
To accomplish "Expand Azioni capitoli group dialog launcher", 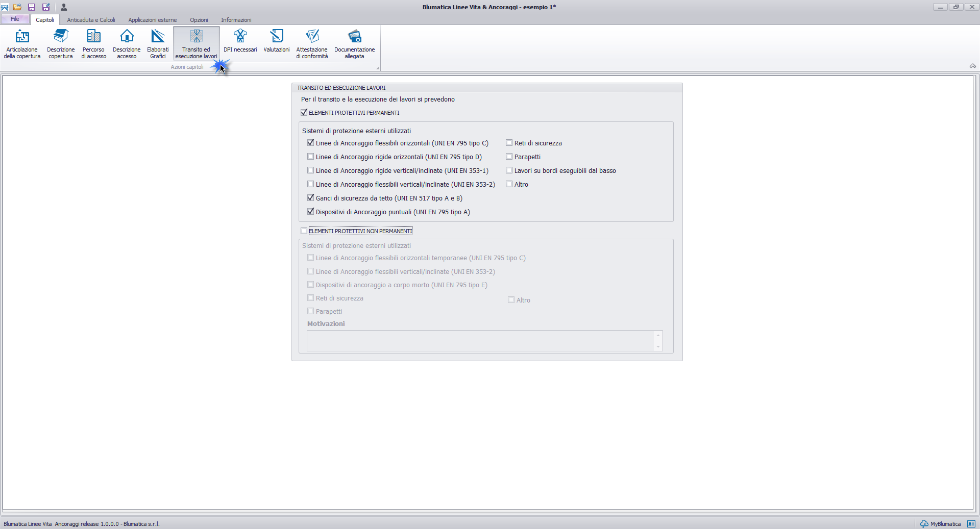I will tap(378, 68).
